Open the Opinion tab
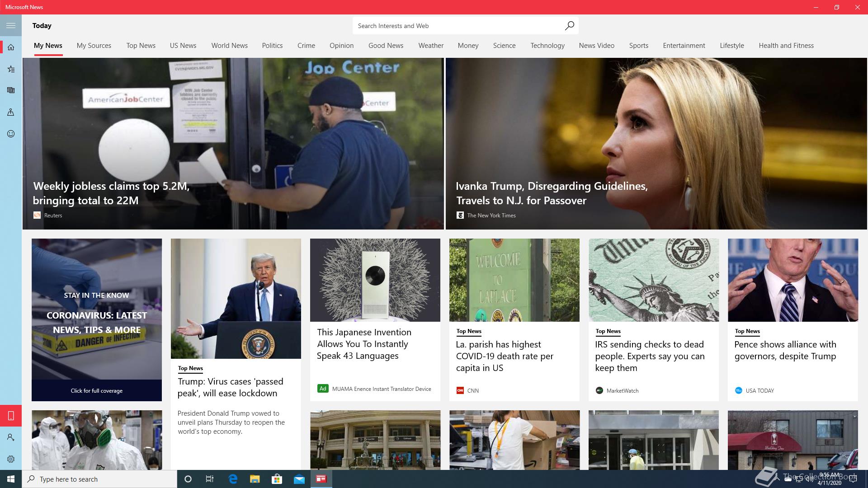Viewport: 868px width, 488px height. click(x=341, y=46)
